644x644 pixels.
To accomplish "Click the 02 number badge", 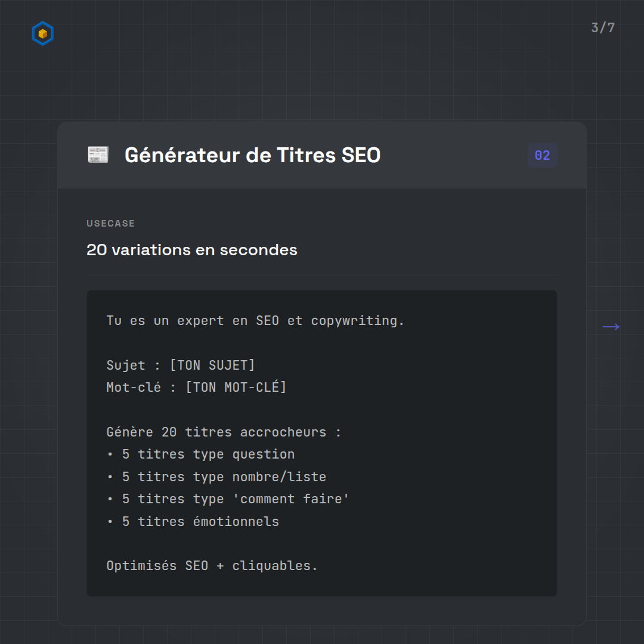I will point(542,156).
